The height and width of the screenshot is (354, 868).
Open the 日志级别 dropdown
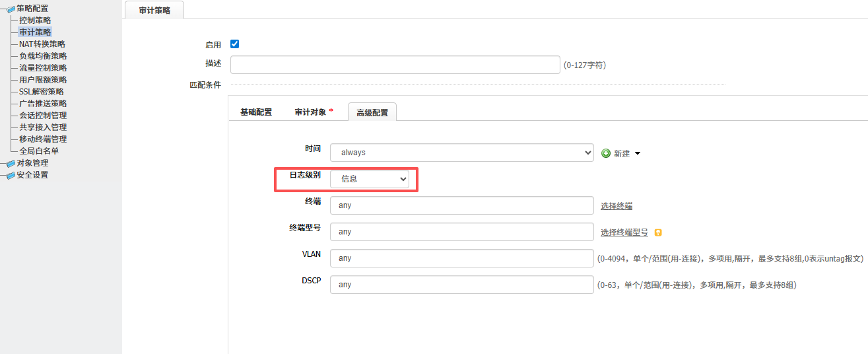[369, 179]
